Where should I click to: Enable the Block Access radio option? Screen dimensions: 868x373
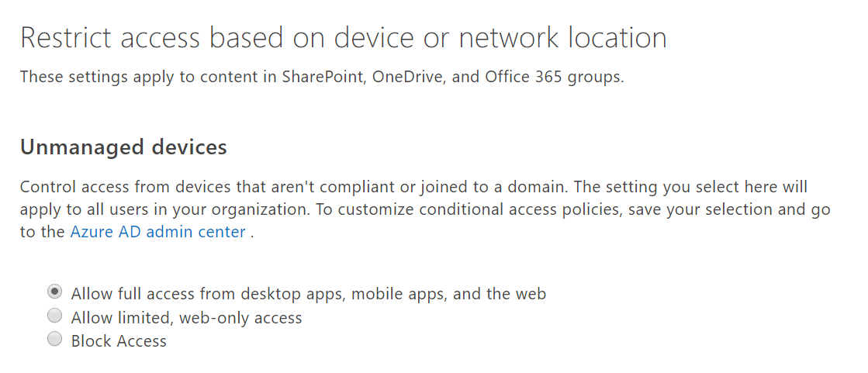(55, 339)
